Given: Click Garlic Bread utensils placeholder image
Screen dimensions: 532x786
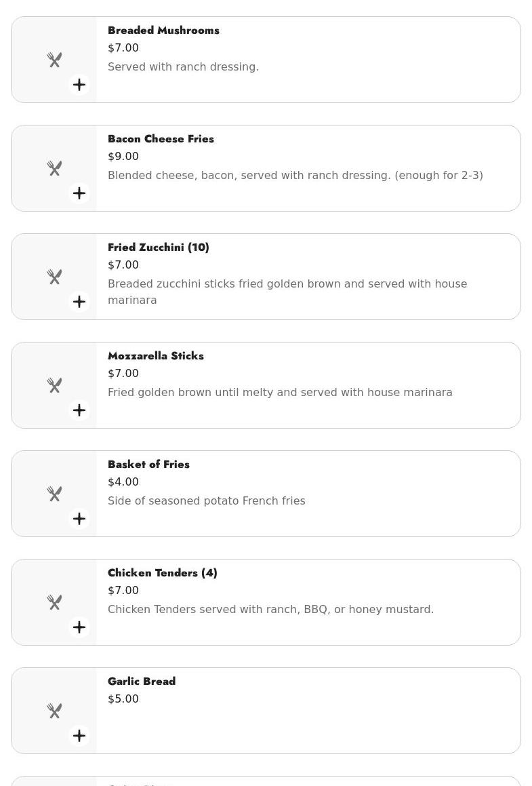Looking at the screenshot, I should (54, 711).
